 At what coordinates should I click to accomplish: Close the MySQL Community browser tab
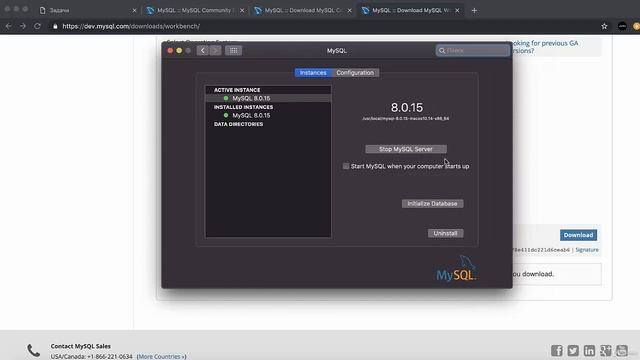242,10
